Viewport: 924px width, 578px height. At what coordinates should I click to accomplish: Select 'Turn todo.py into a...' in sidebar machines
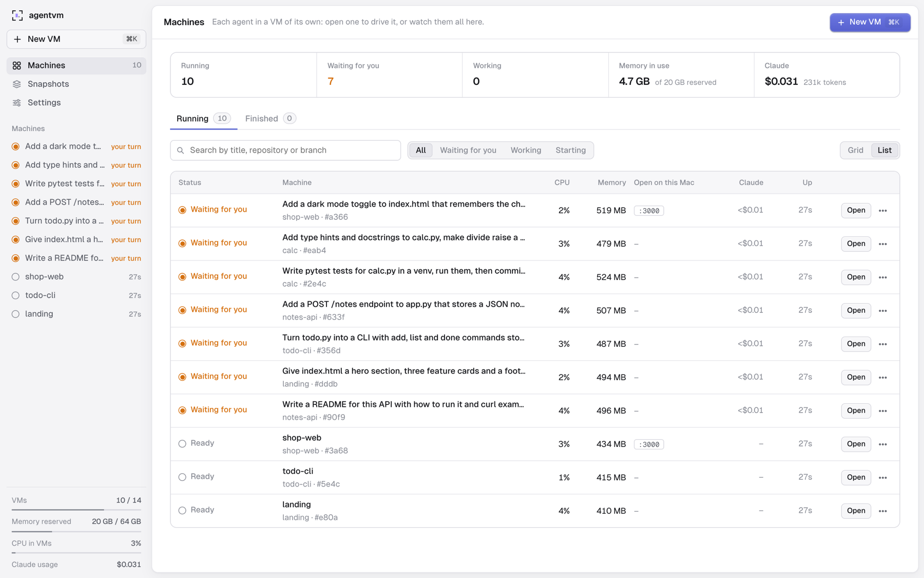pos(76,221)
